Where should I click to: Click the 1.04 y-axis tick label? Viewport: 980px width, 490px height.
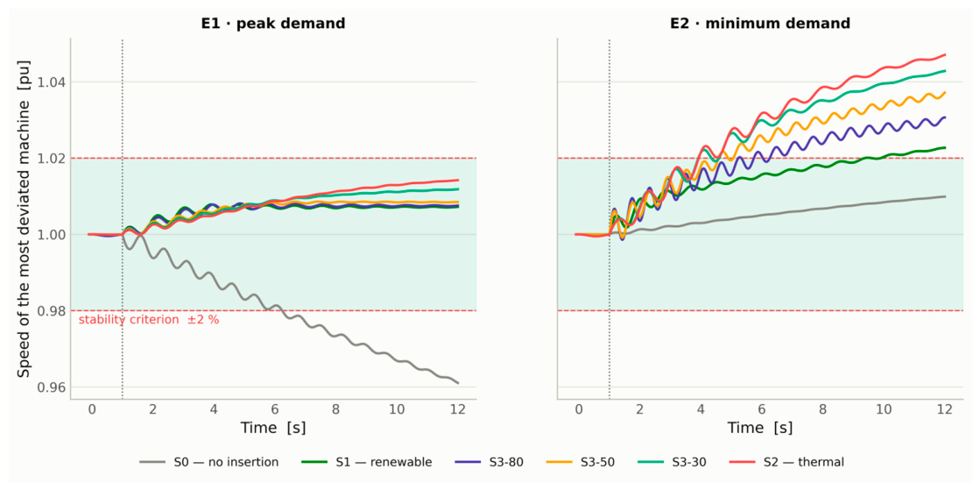pos(47,82)
